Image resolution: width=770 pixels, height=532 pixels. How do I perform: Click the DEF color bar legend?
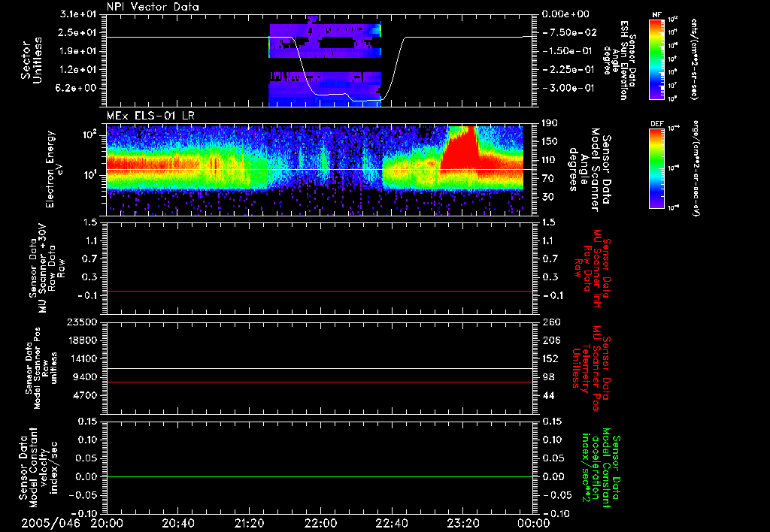coord(657,168)
